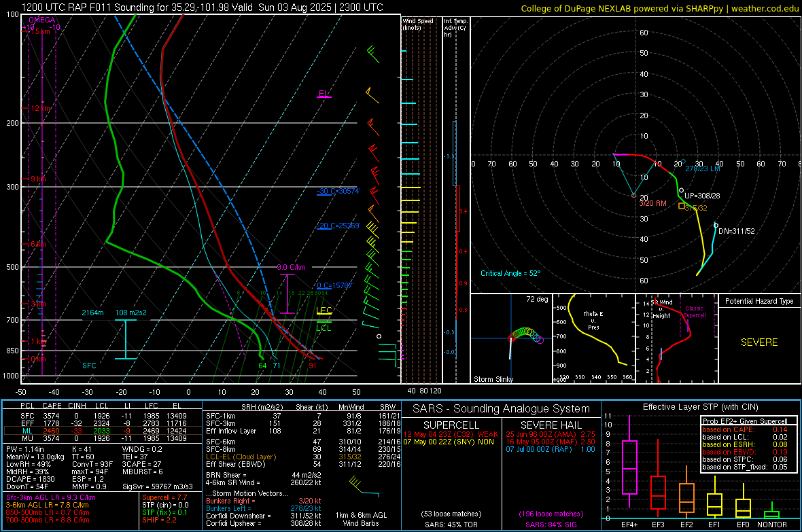Select the SFC parcel row in the parcel table

coord(103,416)
